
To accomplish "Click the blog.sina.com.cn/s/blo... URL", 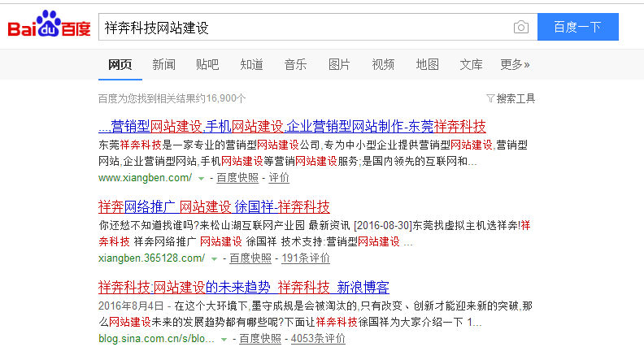I will click(156, 339).
